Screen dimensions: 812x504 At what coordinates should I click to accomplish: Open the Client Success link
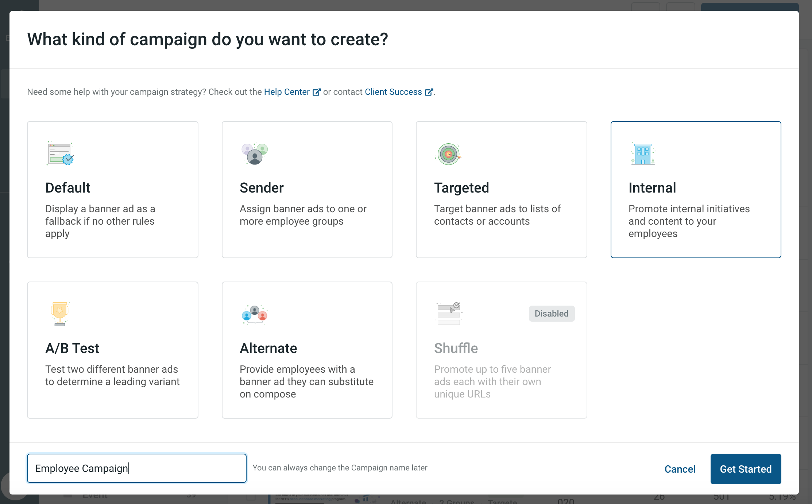point(393,92)
